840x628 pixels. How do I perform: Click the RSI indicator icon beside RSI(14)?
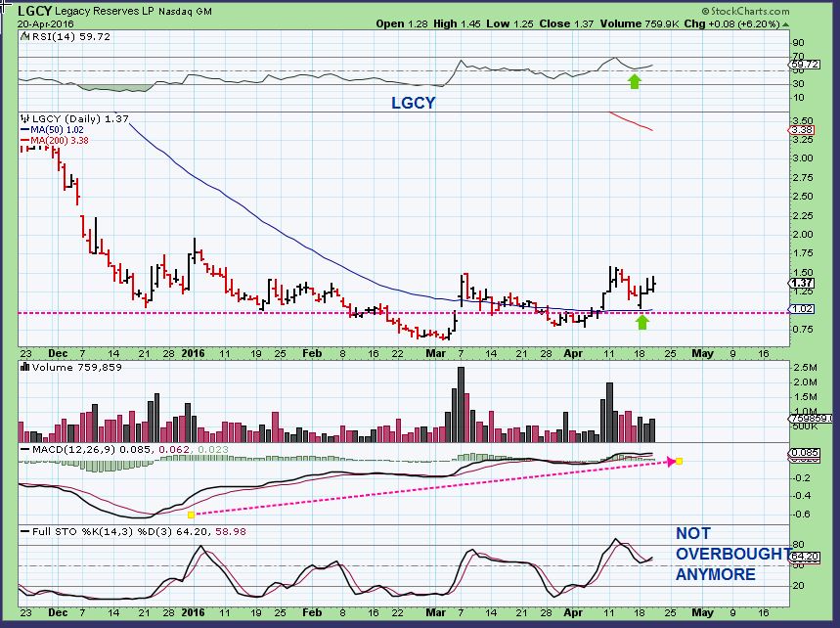click(25, 36)
